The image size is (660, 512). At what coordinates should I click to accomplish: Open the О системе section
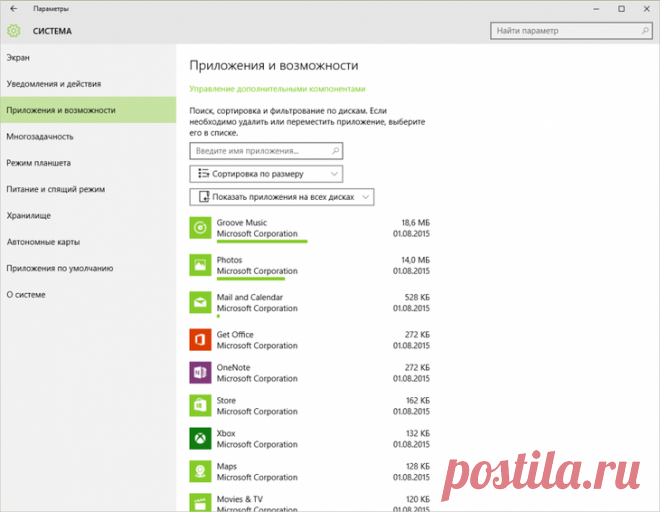click(x=26, y=295)
